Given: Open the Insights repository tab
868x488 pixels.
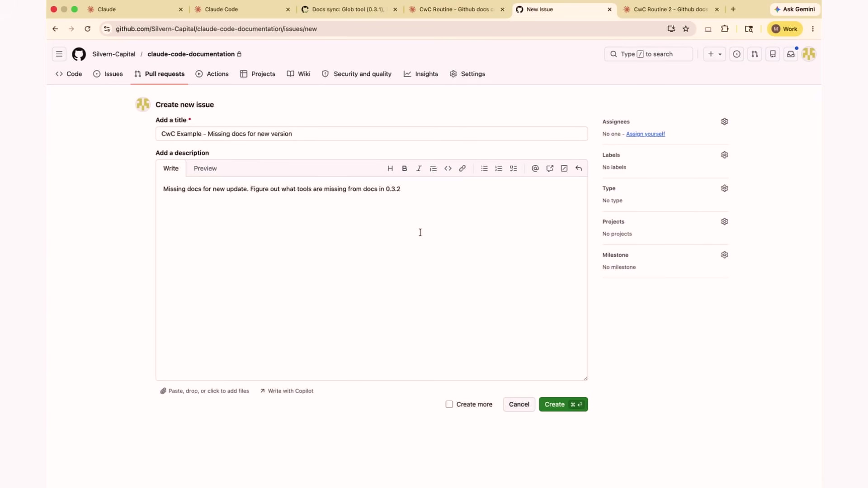Looking at the screenshot, I should point(421,74).
